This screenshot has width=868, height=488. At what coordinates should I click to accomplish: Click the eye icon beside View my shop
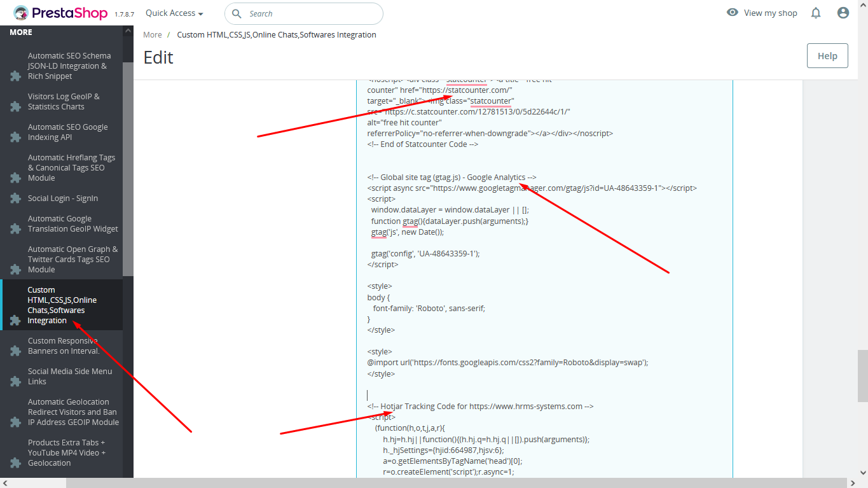click(733, 13)
